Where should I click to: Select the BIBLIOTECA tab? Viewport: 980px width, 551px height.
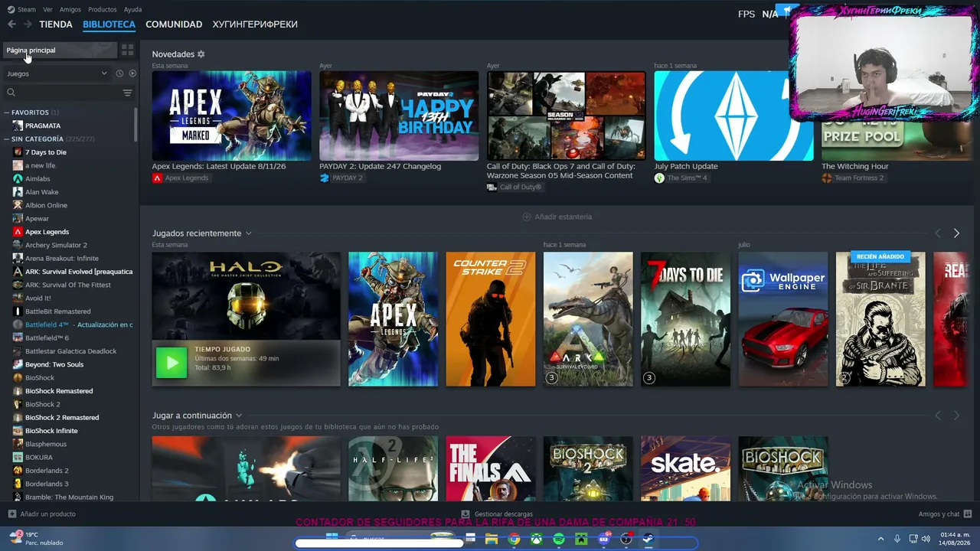(109, 24)
